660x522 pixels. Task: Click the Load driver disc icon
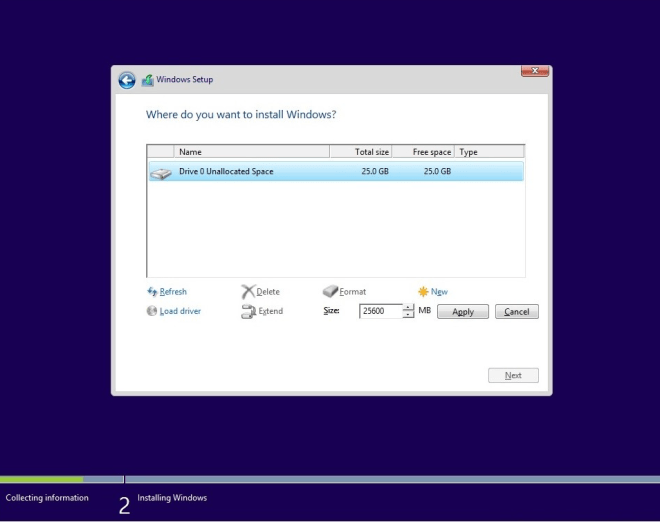152,311
